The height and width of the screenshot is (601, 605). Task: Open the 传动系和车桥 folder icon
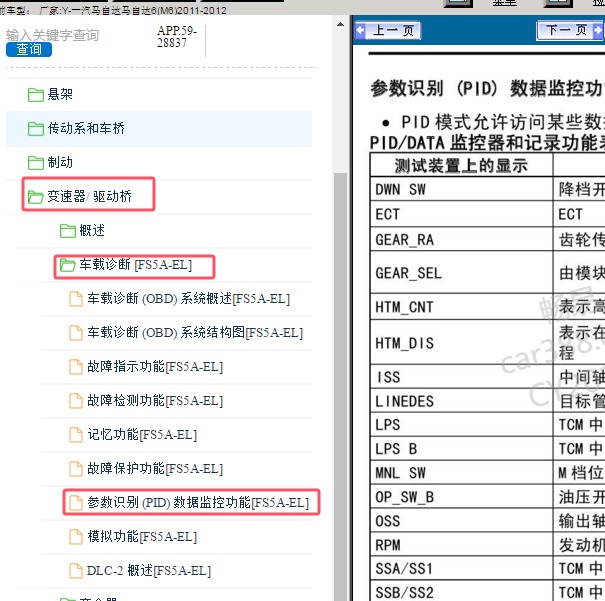click(35, 129)
